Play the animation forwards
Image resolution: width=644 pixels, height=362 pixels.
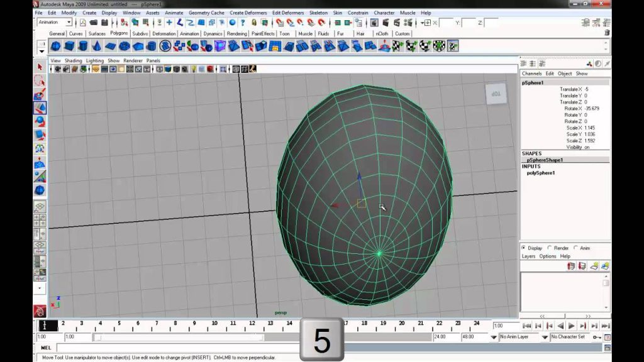pos(571,326)
